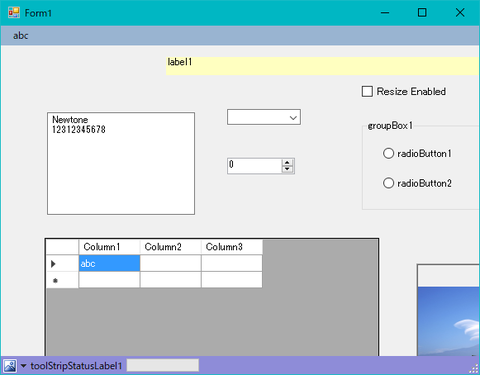Click the Form1 application icon in title bar
This screenshot has height=375, width=480.
click(x=14, y=13)
